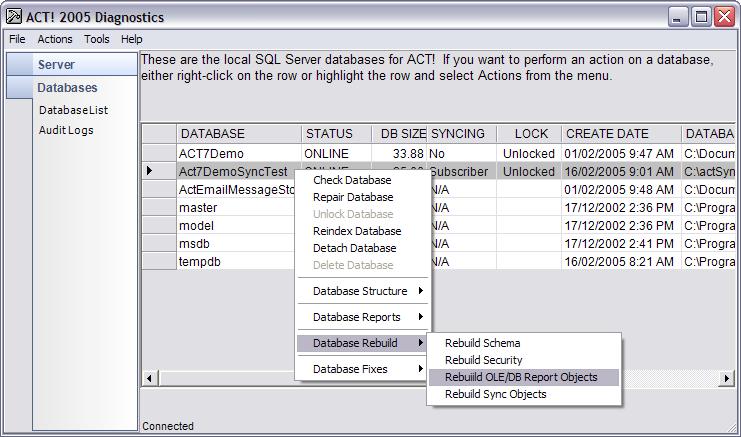Click the current-row arrow indicator
This screenshot has width=741, height=437.
[x=149, y=171]
